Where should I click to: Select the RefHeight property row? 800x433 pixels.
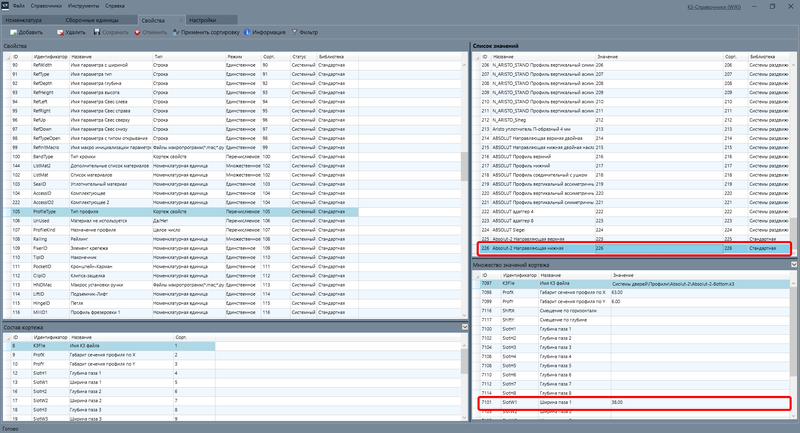[x=181, y=93]
